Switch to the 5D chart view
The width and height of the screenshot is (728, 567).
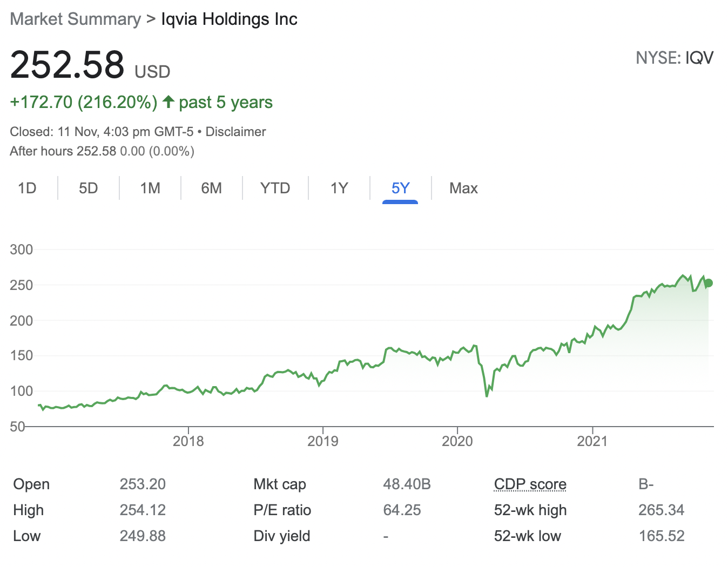(89, 188)
